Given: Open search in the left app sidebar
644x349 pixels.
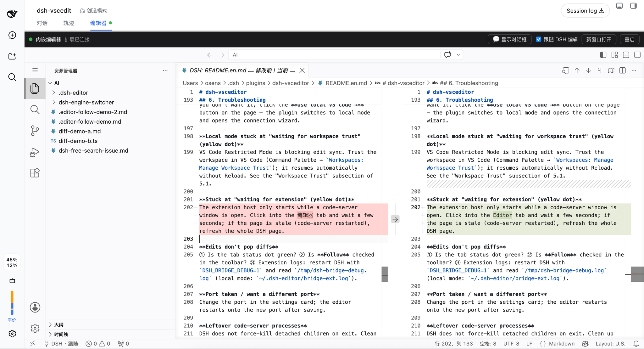Looking at the screenshot, I should (x=12, y=77).
